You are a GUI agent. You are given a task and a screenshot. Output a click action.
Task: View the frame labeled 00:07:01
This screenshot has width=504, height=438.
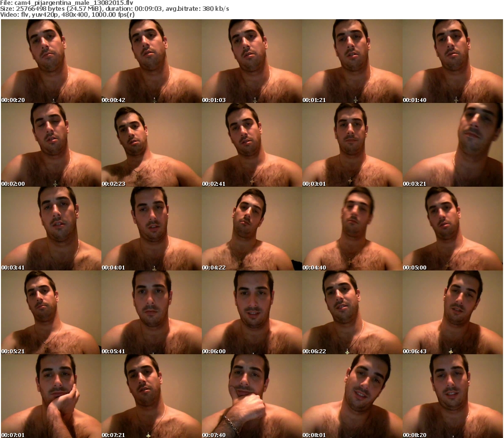[x=51, y=396]
